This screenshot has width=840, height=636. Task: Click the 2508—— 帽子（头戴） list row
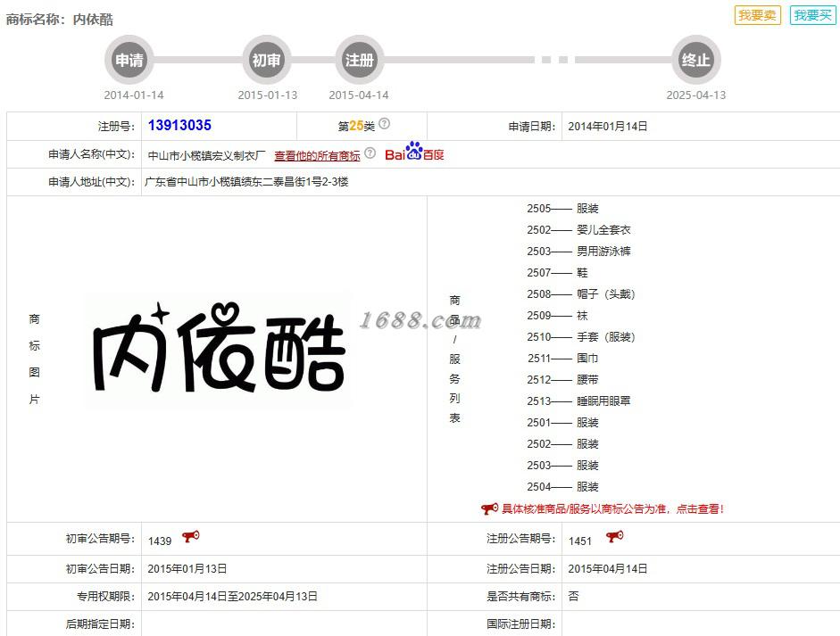(x=581, y=293)
